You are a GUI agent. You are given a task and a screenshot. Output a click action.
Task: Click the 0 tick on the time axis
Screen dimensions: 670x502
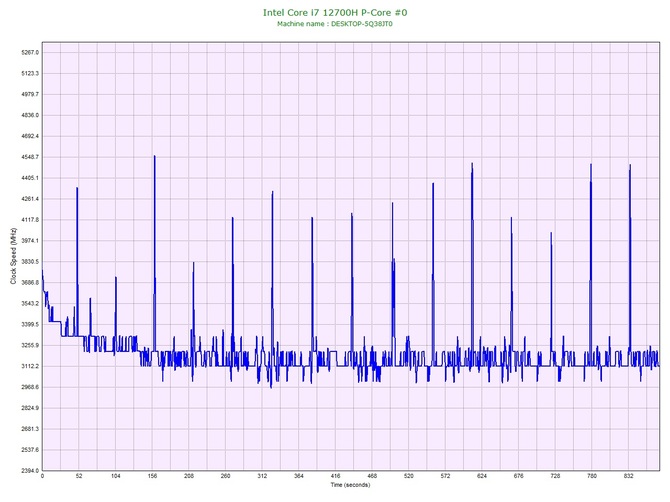click(42, 476)
